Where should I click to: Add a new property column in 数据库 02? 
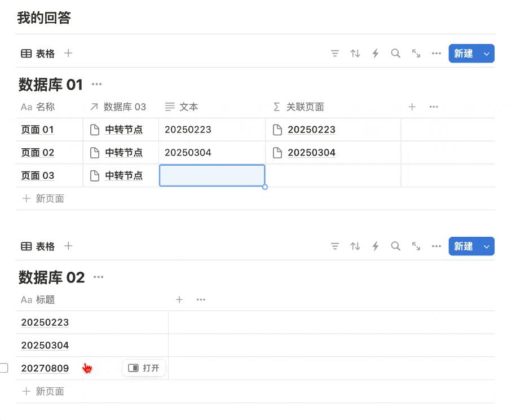(x=179, y=299)
